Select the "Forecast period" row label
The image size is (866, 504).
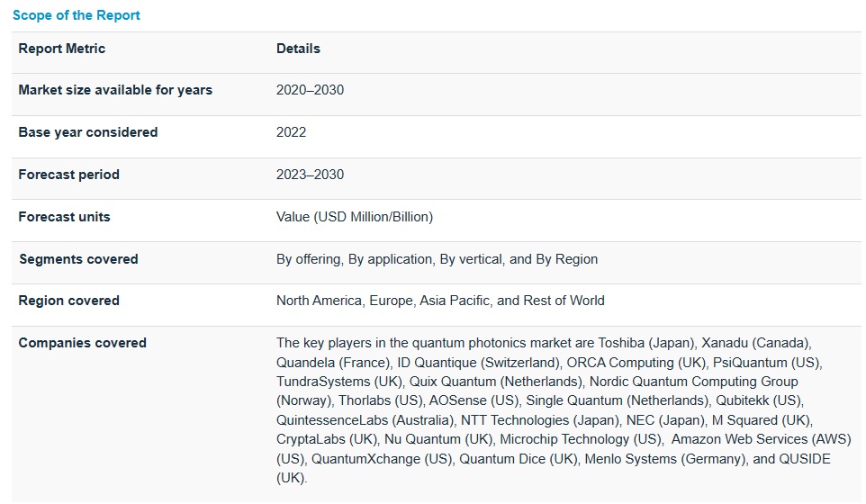pos(68,175)
